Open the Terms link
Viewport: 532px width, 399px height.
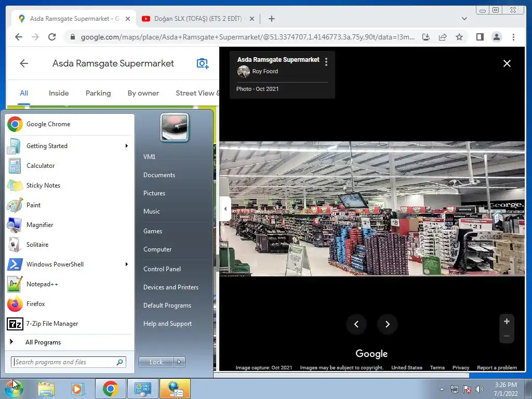437,367
